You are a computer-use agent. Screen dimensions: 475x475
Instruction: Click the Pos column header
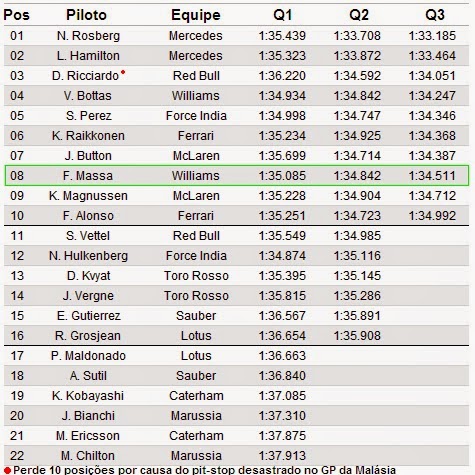pyautogui.click(x=16, y=15)
